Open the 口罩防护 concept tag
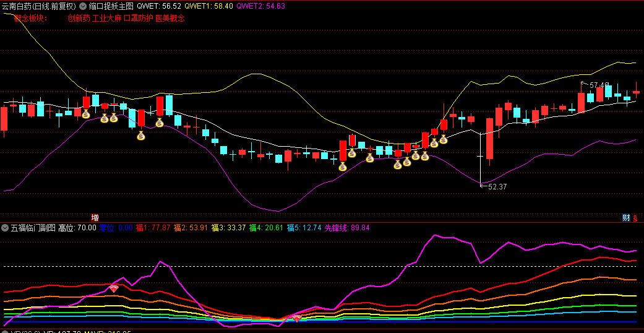This screenshot has height=333, width=644. point(139,18)
